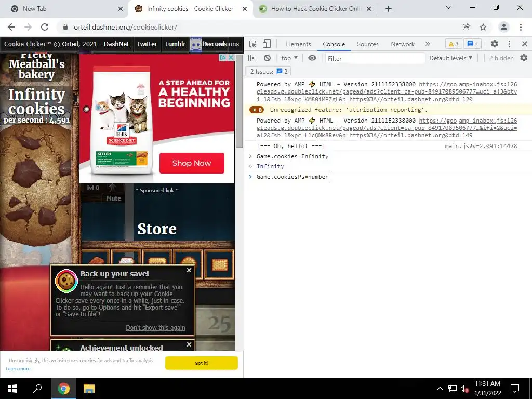Image resolution: width=532 pixels, height=399 pixels.
Task: Click the Discord icon link
Action: [196, 45]
